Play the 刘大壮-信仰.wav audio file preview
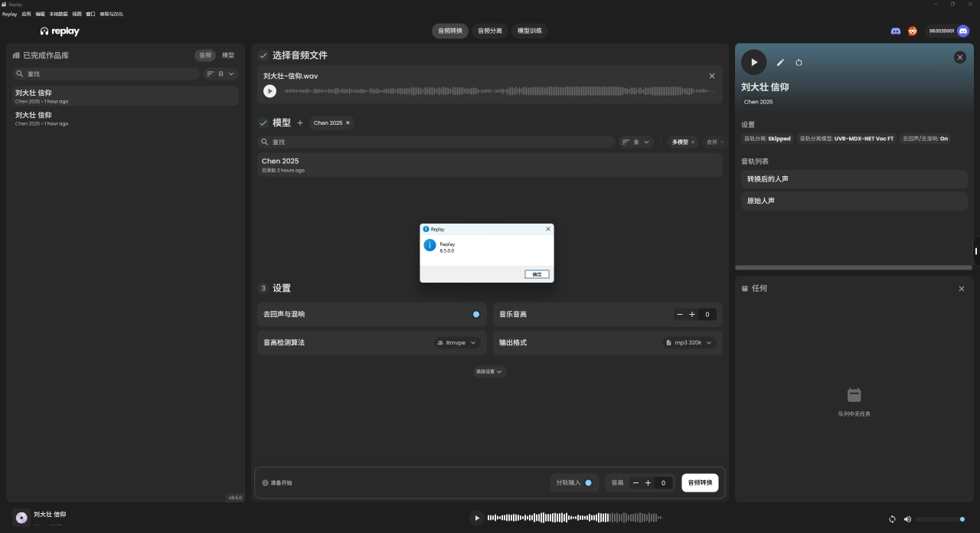The width and height of the screenshot is (980, 533). point(269,91)
